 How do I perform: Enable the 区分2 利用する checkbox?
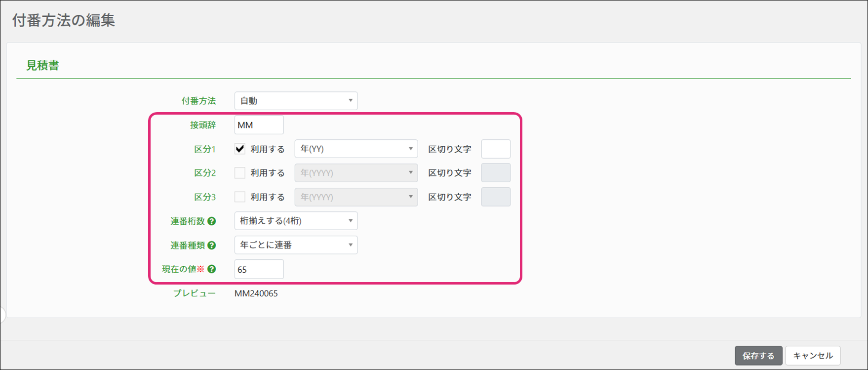[x=240, y=173]
